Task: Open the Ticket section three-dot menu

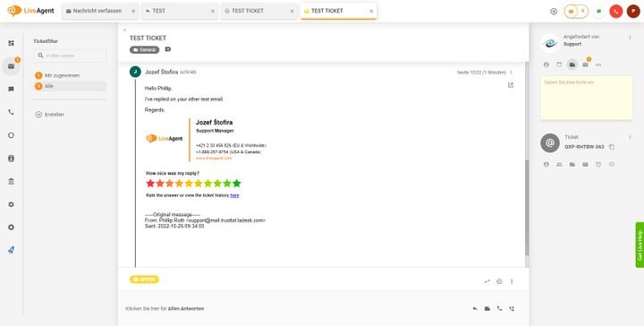Action: [630, 137]
